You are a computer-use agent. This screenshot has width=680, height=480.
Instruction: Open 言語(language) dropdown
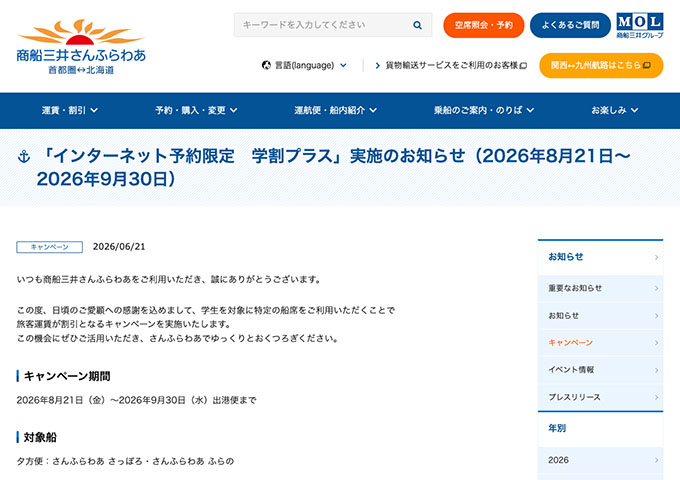[x=304, y=65]
